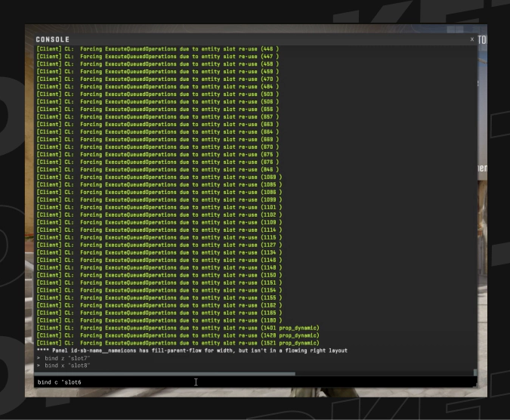Click the CONSOLE title bar label
The image size is (510, 420).
pyautogui.click(x=53, y=39)
